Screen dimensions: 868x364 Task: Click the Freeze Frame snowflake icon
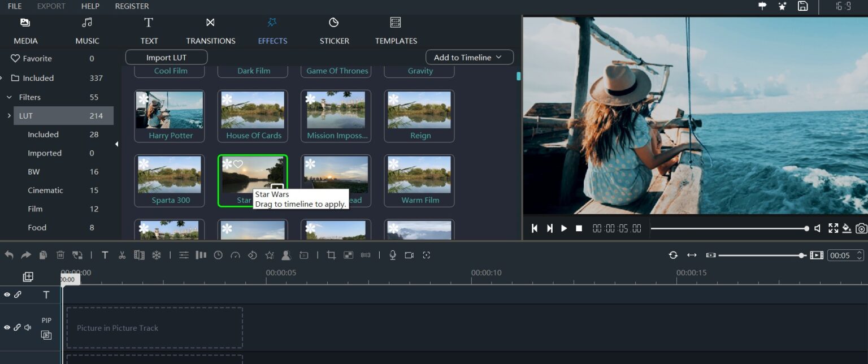[156, 255]
